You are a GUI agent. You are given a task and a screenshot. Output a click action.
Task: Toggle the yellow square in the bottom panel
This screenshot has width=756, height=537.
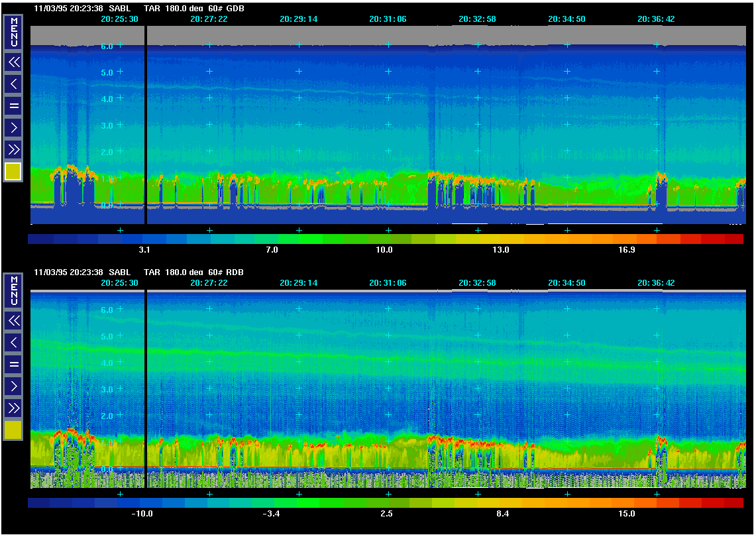pos(13,430)
